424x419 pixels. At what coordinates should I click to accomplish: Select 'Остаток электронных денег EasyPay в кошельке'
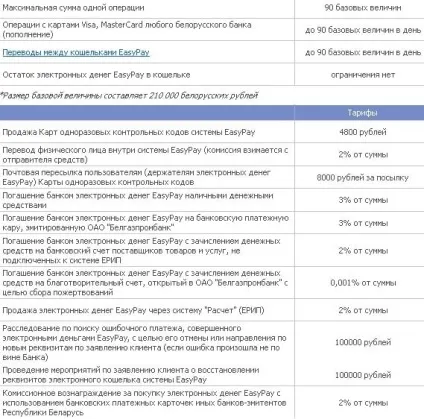click(96, 75)
